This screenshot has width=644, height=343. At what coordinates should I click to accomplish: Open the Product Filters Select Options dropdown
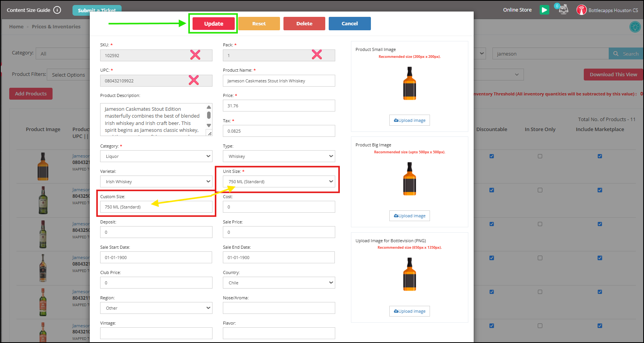(x=68, y=75)
